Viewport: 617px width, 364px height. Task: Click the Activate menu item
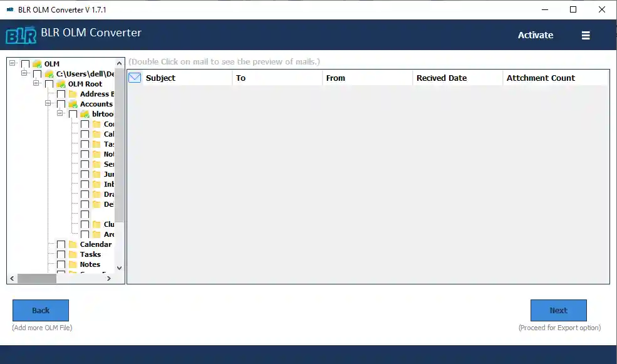tap(535, 36)
